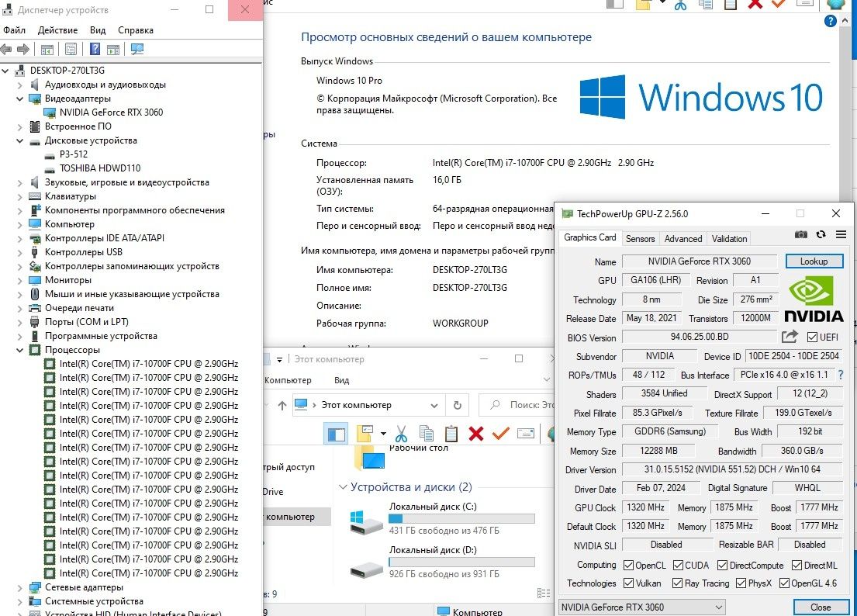Viewport: 857px width, 616px height.
Task: Open the Справка menu
Action: click(136, 30)
